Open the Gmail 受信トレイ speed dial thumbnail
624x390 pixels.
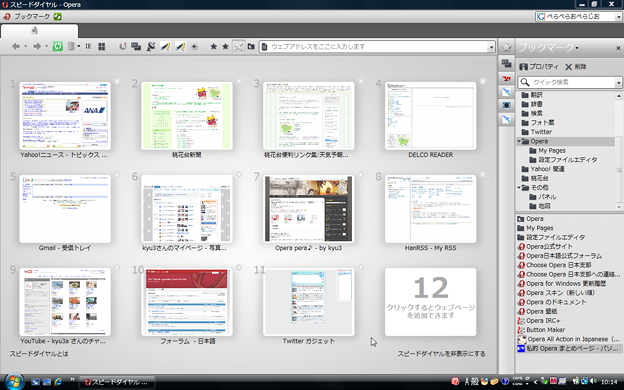(x=65, y=209)
